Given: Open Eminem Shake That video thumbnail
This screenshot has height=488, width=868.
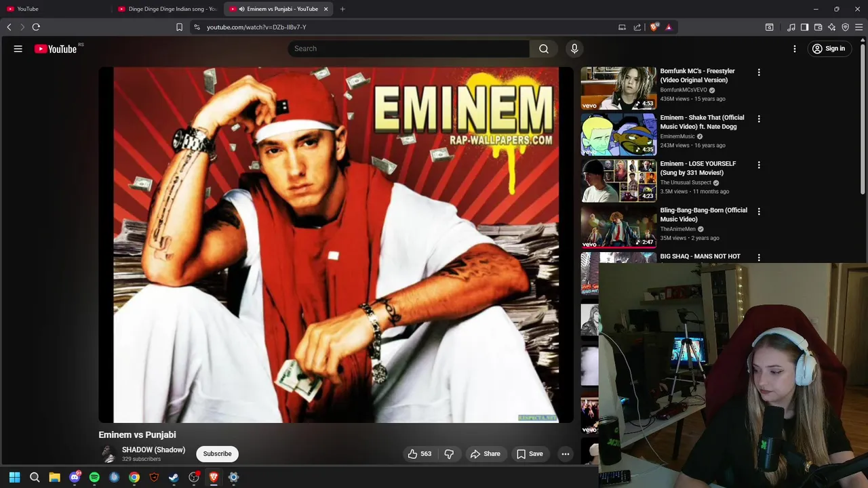Looking at the screenshot, I should tap(618, 134).
